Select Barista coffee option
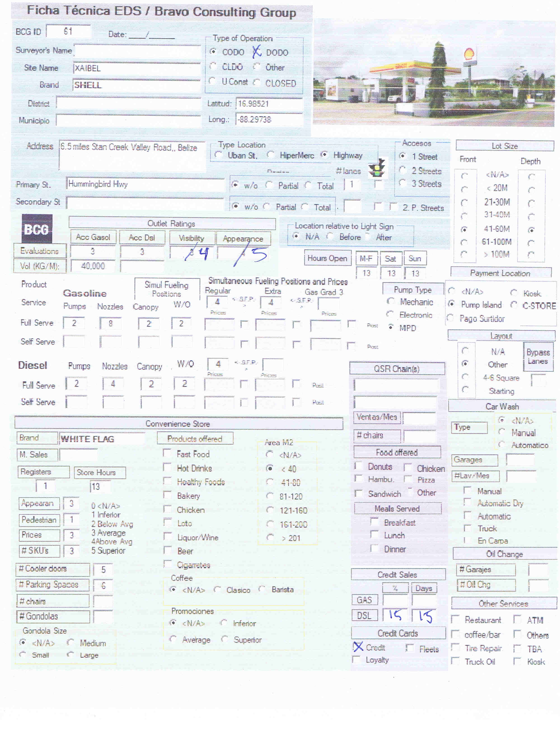Image resolution: width=560 pixels, height=730 pixels. coord(262,588)
